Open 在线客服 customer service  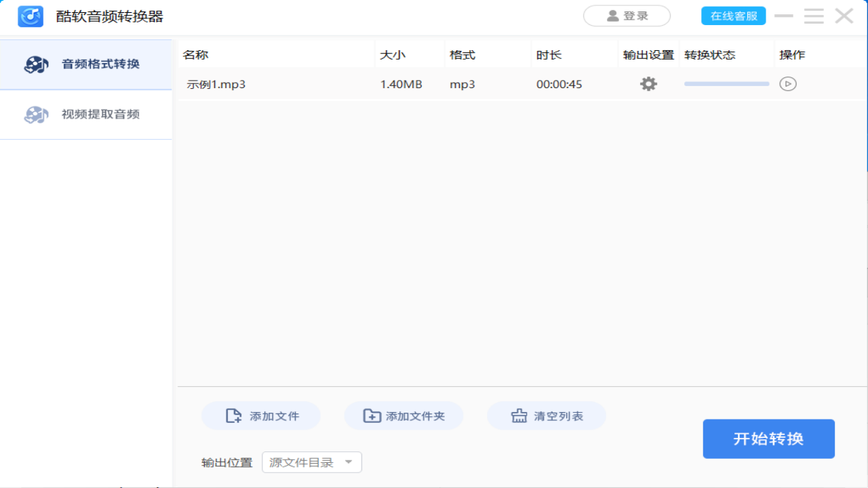coord(734,15)
